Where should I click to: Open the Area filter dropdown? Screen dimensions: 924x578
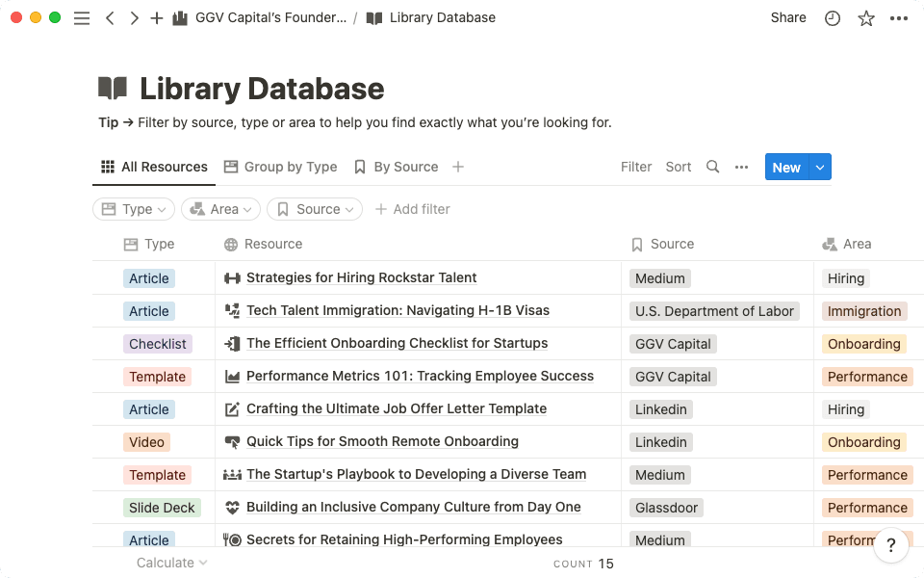click(220, 209)
